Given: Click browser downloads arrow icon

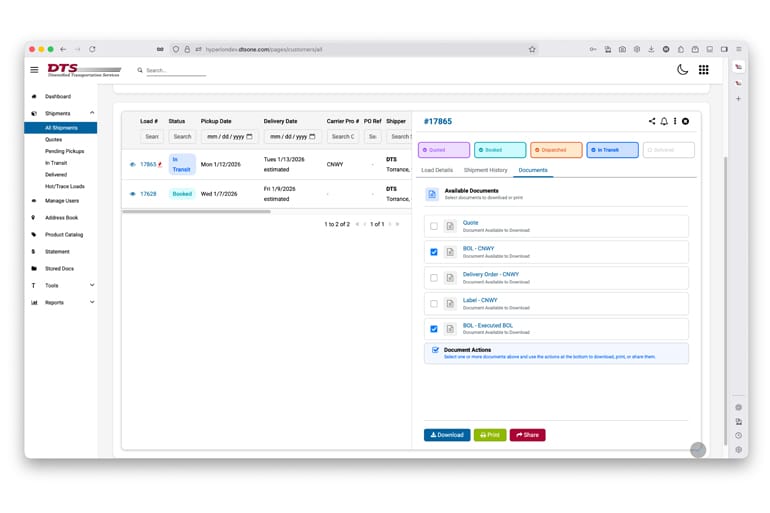Looking at the screenshot, I should 651,49.
